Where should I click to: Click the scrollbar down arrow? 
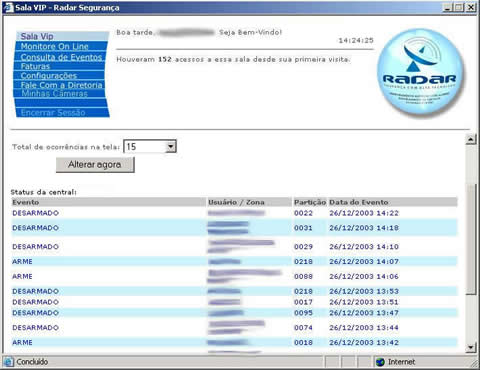471,348
